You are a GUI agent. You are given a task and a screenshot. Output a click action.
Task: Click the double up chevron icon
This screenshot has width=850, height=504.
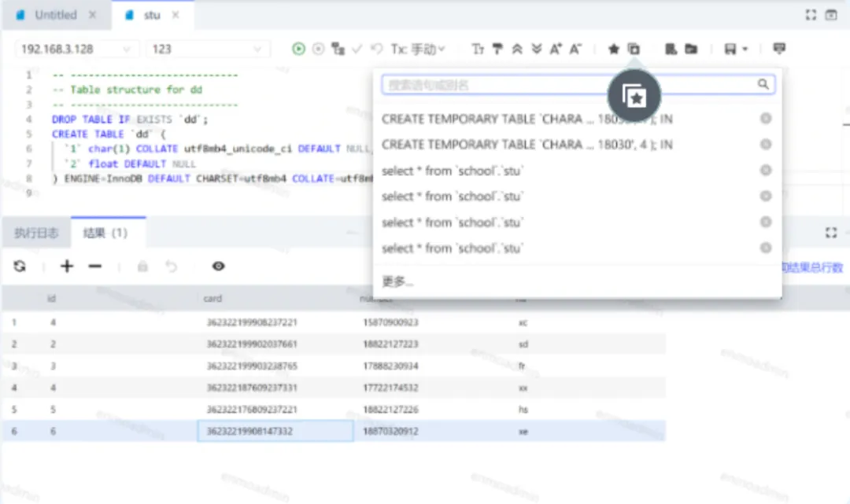coord(517,50)
